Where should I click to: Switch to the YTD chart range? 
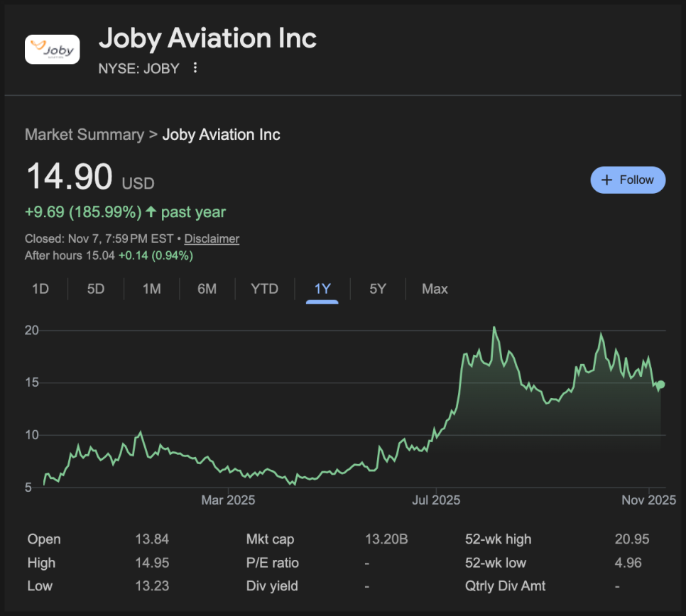pos(264,289)
